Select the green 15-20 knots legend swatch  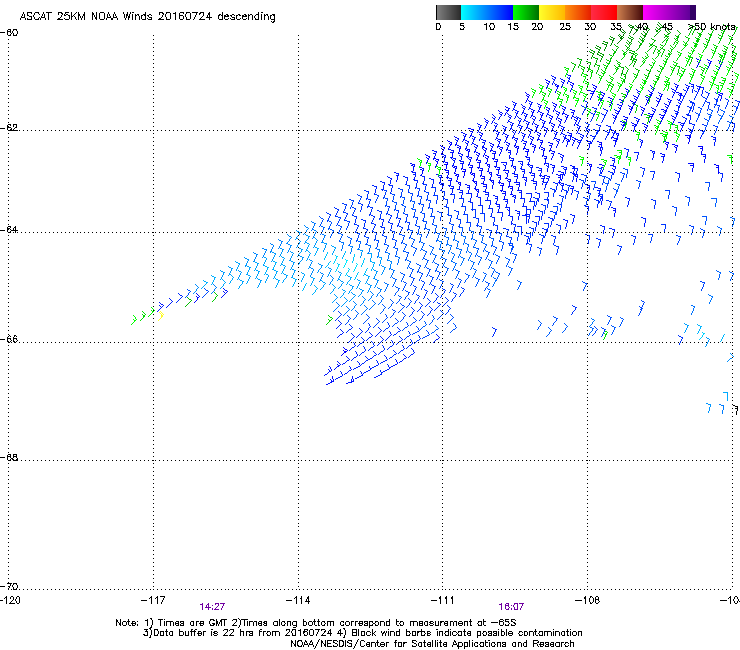[526, 12]
